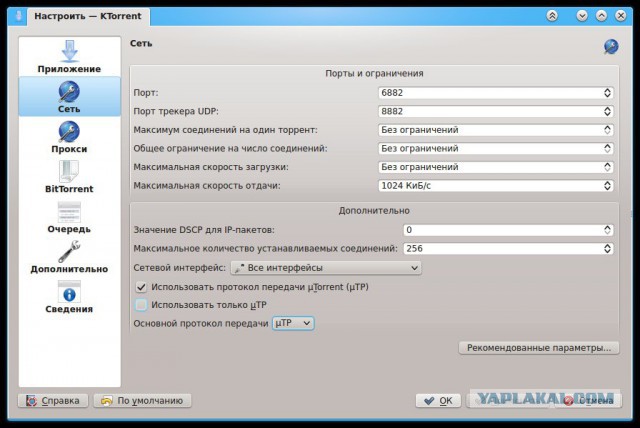Adjust Максимальное количество устанавливаемых соединений spinner
640x428 pixels.
607,248
